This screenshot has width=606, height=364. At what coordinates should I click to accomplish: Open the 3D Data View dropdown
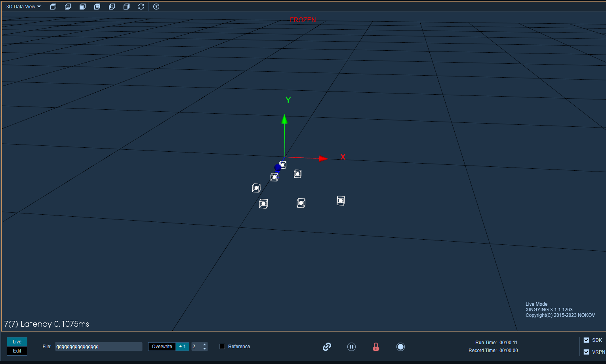(x=23, y=7)
